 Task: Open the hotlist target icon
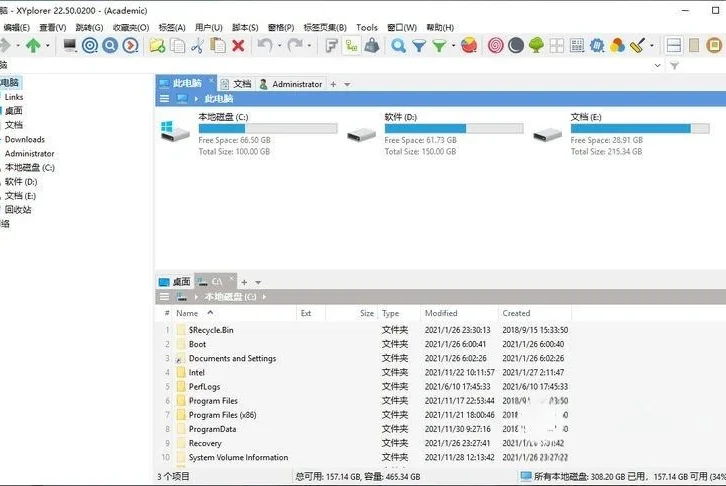tap(90, 45)
